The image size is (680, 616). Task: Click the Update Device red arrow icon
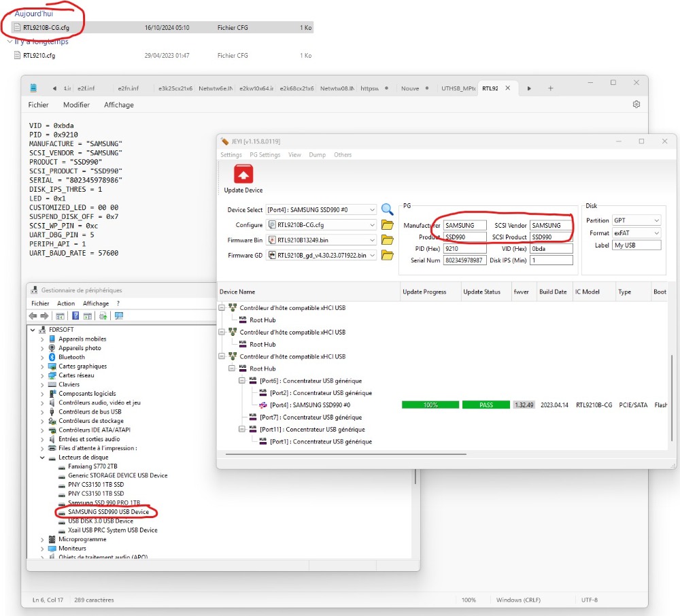243,174
